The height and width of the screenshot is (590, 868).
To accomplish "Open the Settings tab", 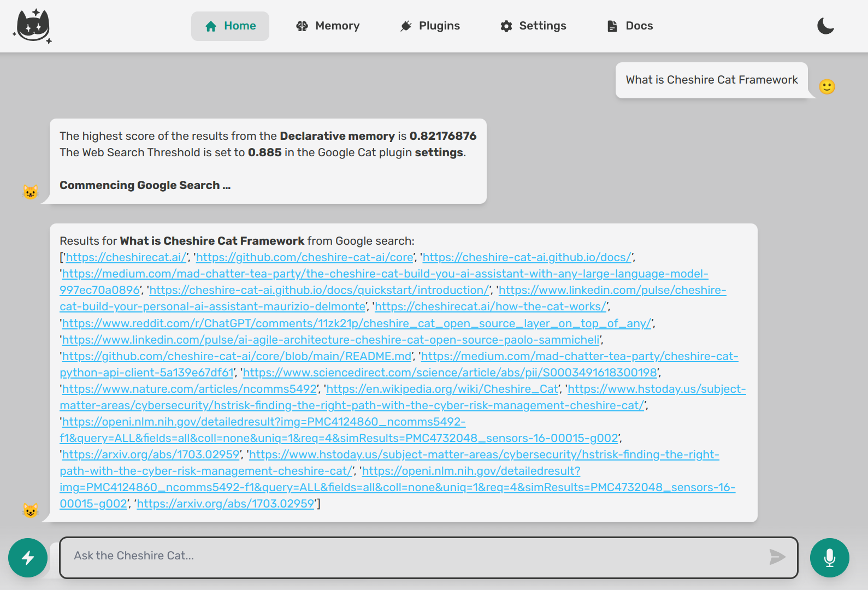I will pyautogui.click(x=533, y=26).
